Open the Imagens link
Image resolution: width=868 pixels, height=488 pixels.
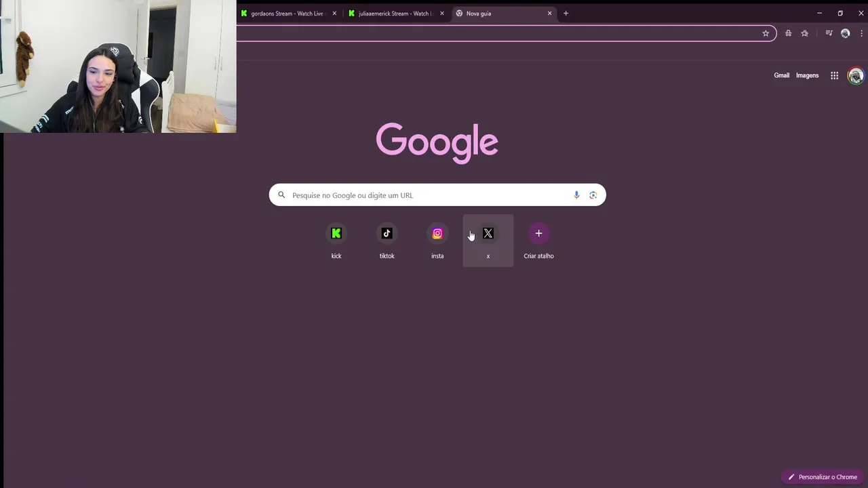(x=807, y=75)
